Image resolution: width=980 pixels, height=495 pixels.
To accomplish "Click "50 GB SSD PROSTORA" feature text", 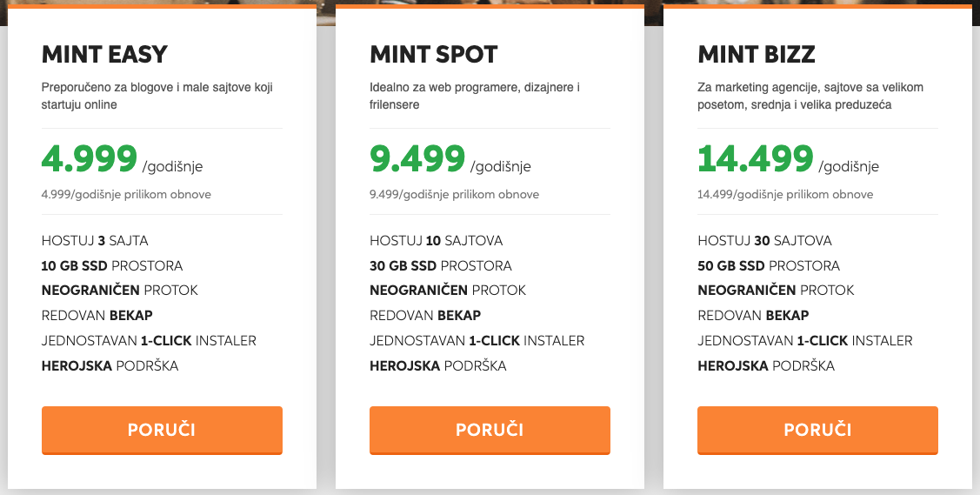I will [x=769, y=265].
